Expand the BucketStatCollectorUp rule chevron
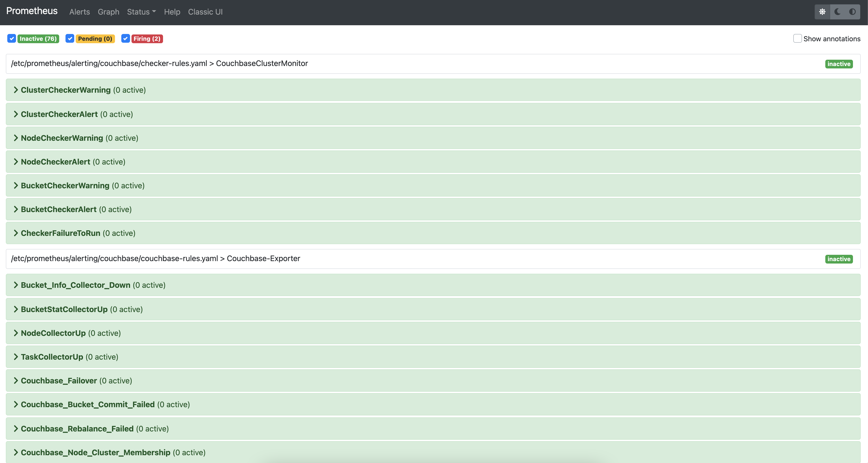 (x=16, y=309)
